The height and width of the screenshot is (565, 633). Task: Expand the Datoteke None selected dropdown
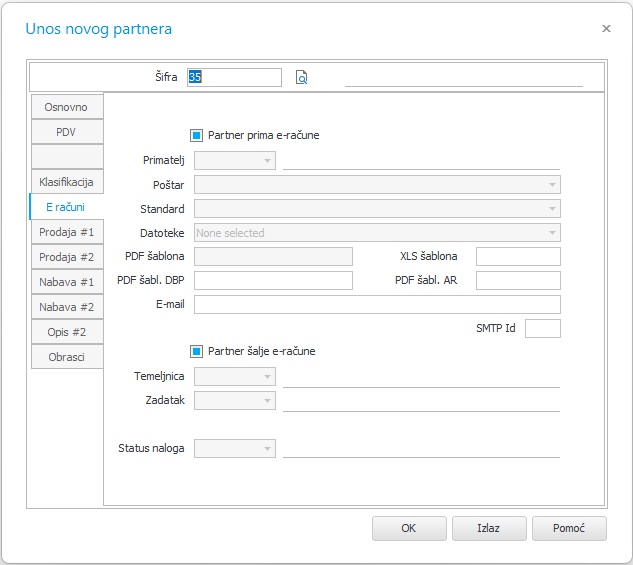pyautogui.click(x=377, y=233)
